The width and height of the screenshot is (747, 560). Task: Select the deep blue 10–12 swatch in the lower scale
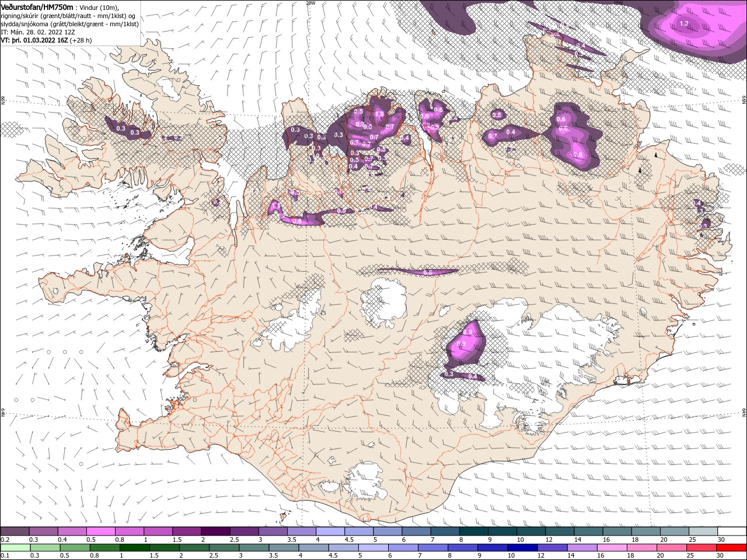click(x=522, y=548)
